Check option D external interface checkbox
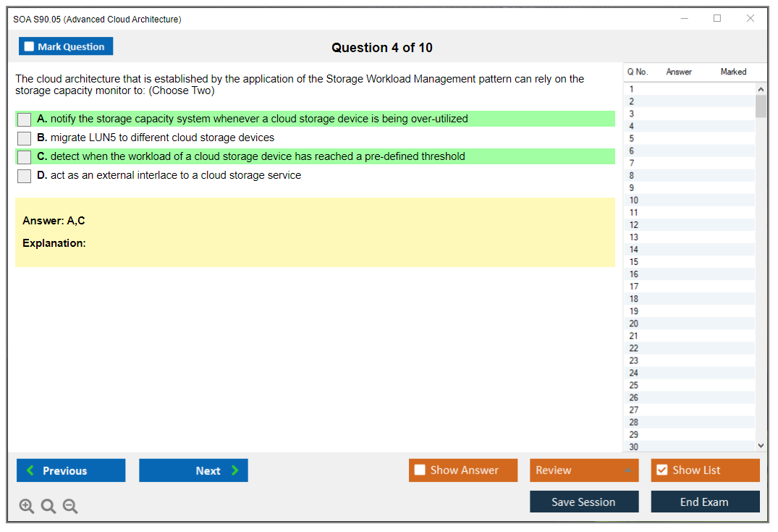The height and width of the screenshot is (532, 778). tap(25, 176)
